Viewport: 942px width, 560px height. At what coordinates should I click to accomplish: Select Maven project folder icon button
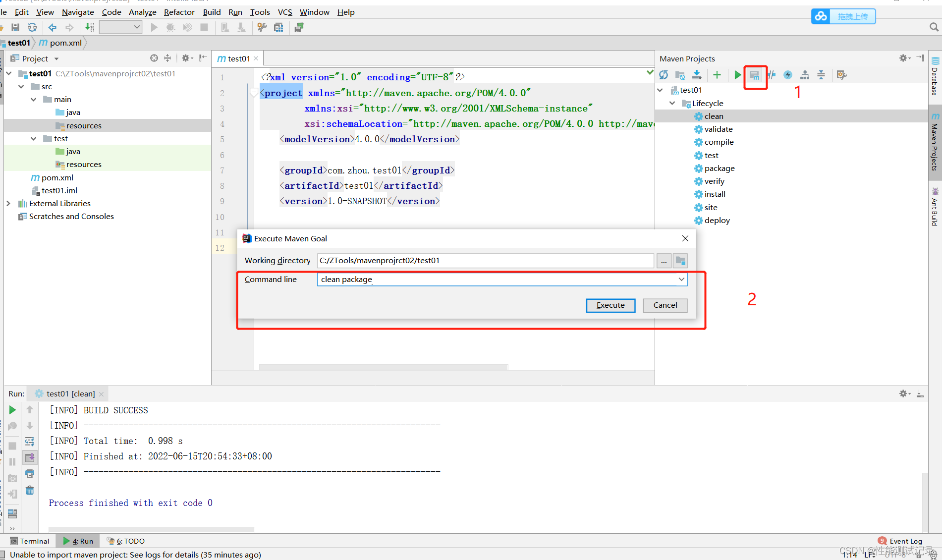click(680, 261)
